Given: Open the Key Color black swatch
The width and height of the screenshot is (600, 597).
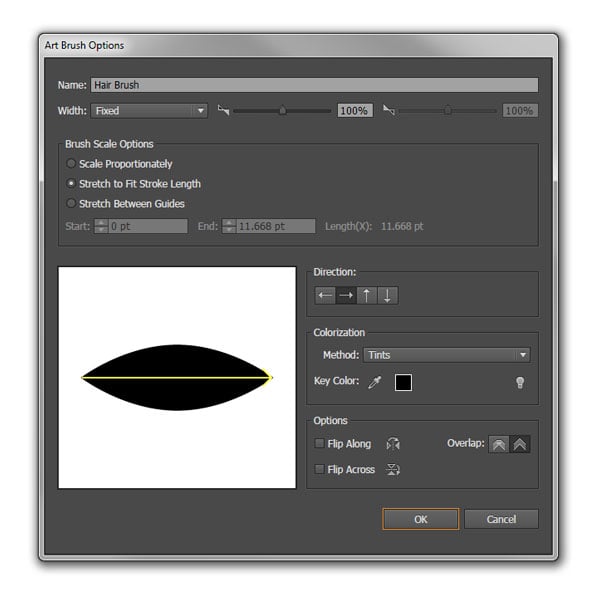Looking at the screenshot, I should pos(403,382).
